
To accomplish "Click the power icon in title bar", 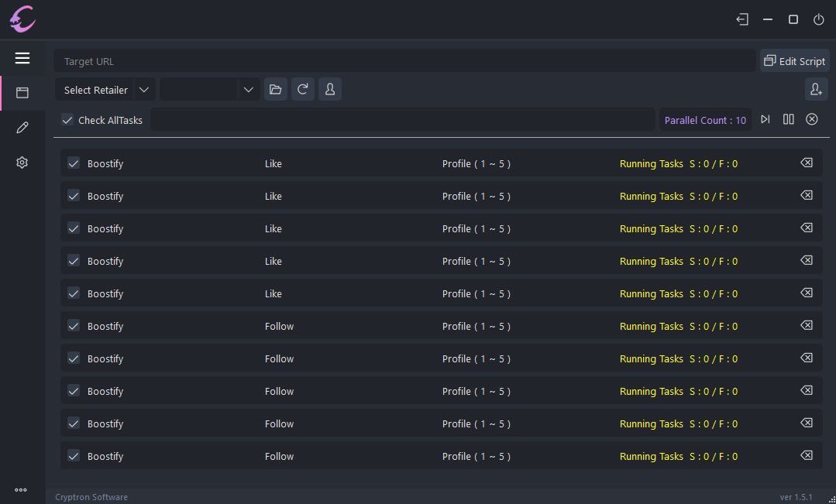I will (x=818, y=19).
